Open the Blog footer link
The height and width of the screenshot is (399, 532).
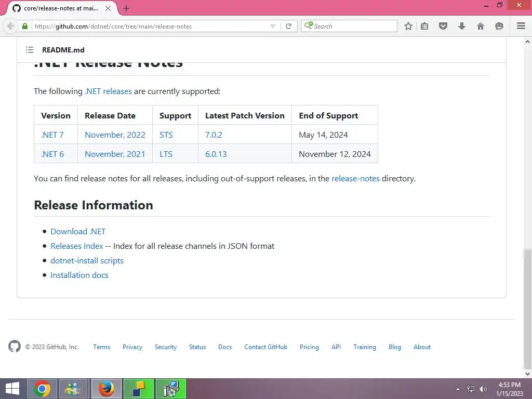pos(395,347)
